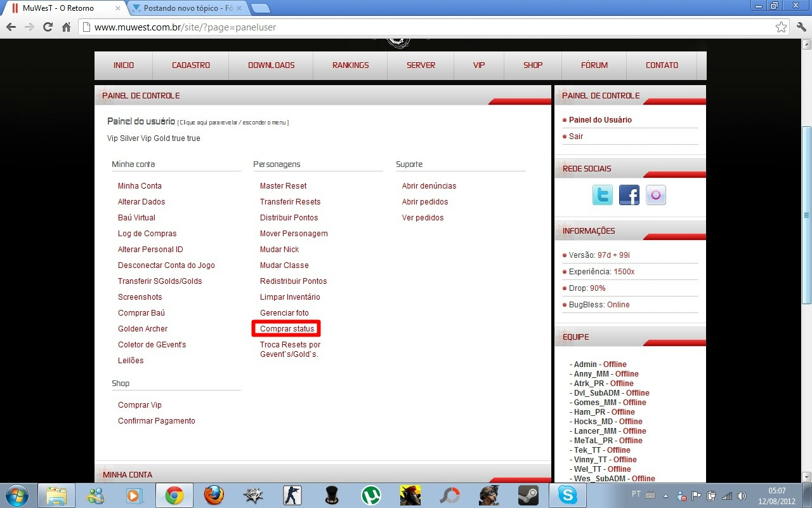Open FÓRUM menu item

(594, 65)
